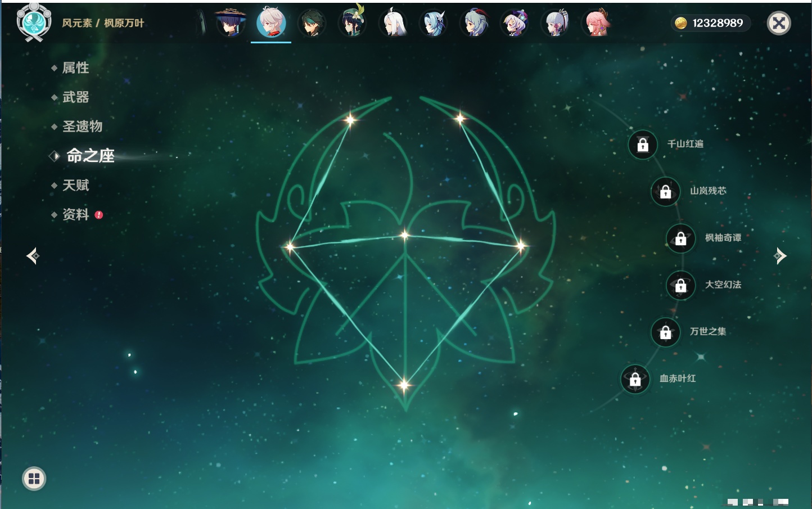
Task: Click the 山岚残芯 label
Action: pos(708,191)
